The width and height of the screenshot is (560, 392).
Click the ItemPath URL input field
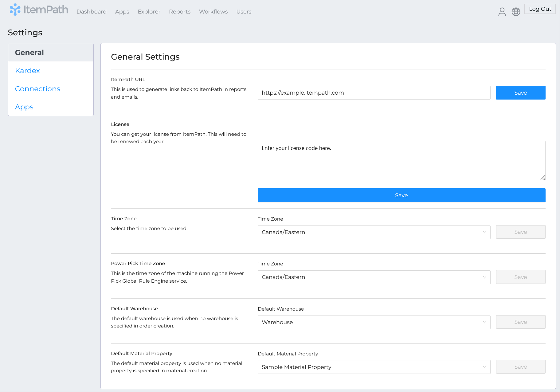374,93
